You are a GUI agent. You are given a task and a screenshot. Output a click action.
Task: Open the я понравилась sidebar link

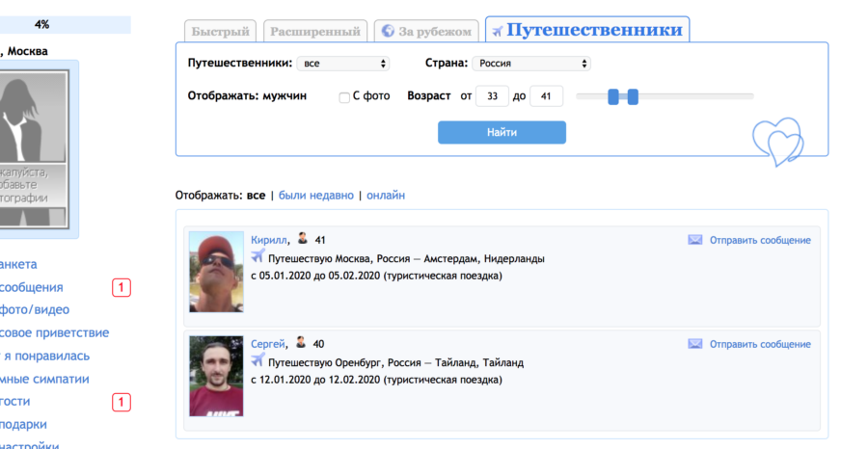[x=44, y=357]
